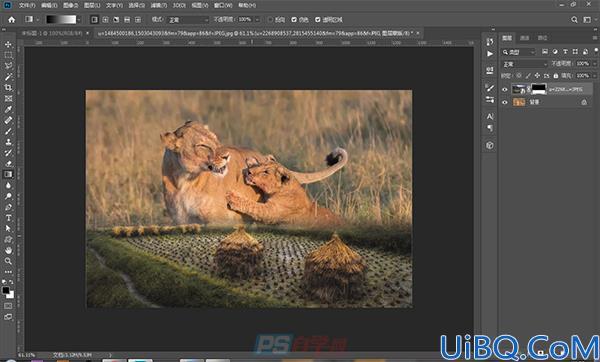Select the Zoom tool in toolbar
The image size is (600, 362).
[8, 261]
